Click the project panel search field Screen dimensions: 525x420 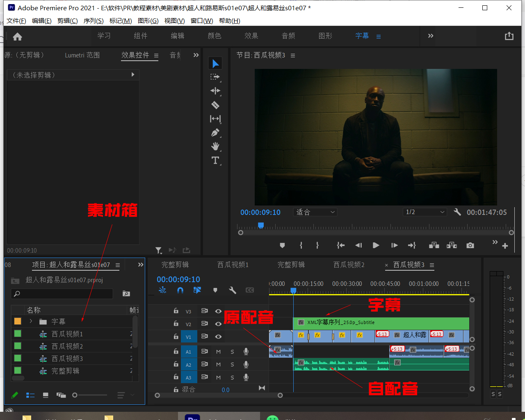point(62,294)
